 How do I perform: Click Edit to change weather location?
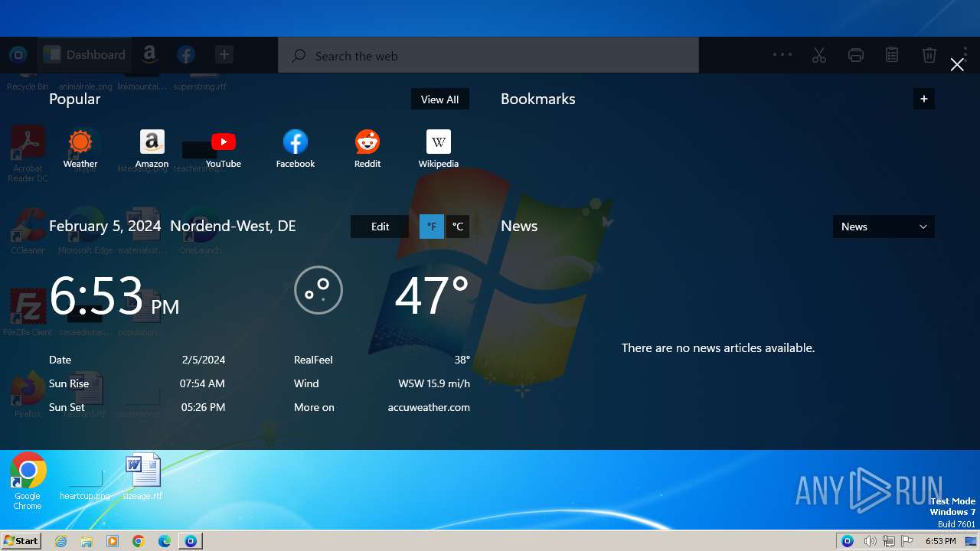[380, 227]
